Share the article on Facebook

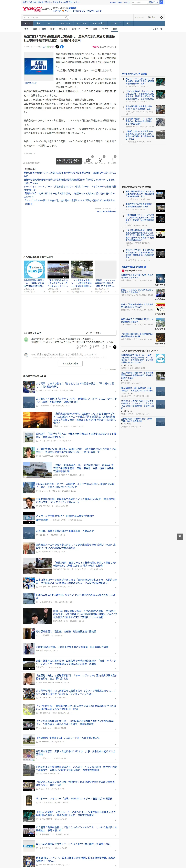[x=62, y=47]
